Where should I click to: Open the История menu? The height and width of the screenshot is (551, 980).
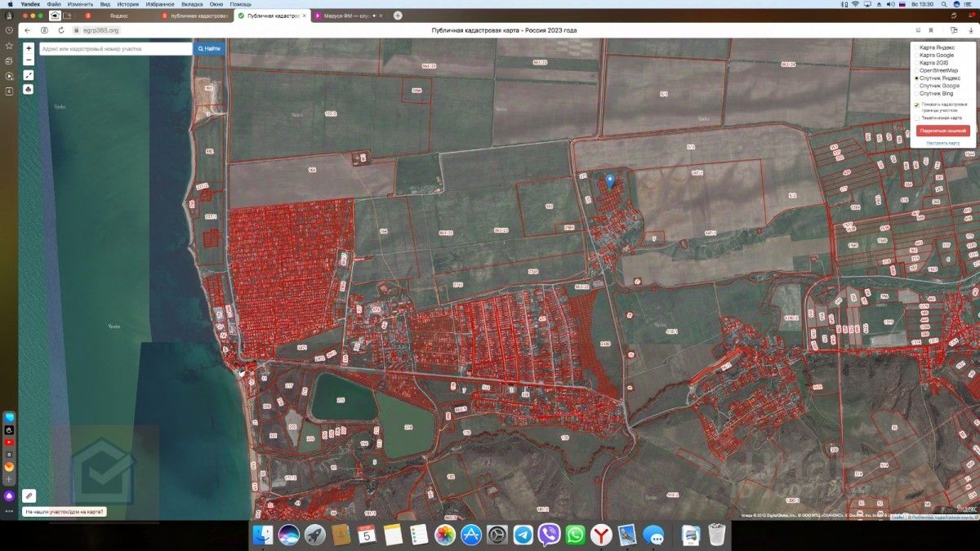coord(127,4)
